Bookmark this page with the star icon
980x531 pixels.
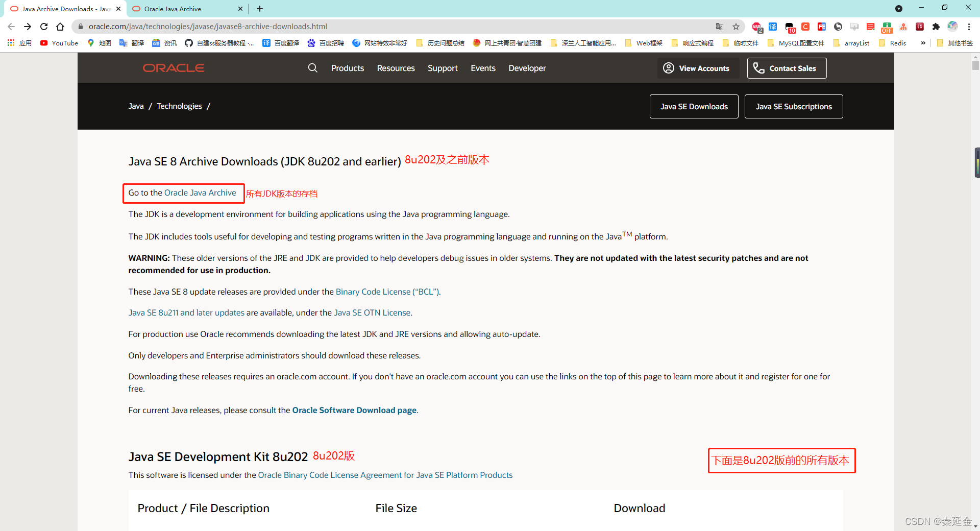(x=736, y=27)
